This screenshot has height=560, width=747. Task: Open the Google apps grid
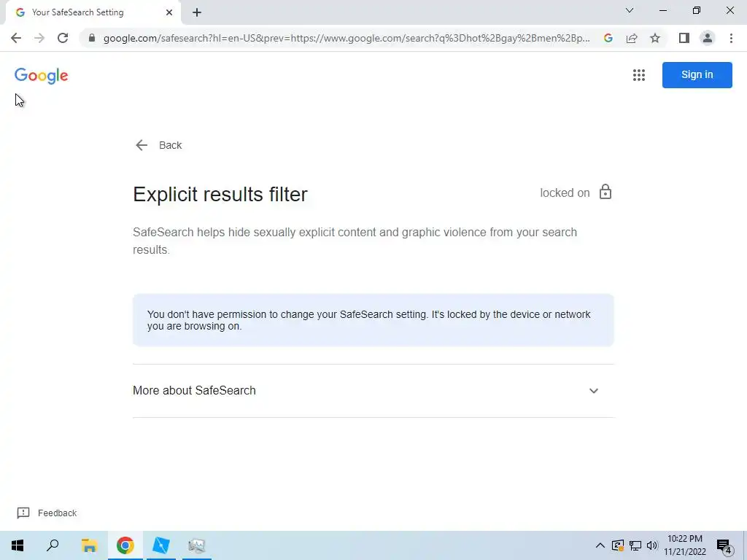pos(639,75)
